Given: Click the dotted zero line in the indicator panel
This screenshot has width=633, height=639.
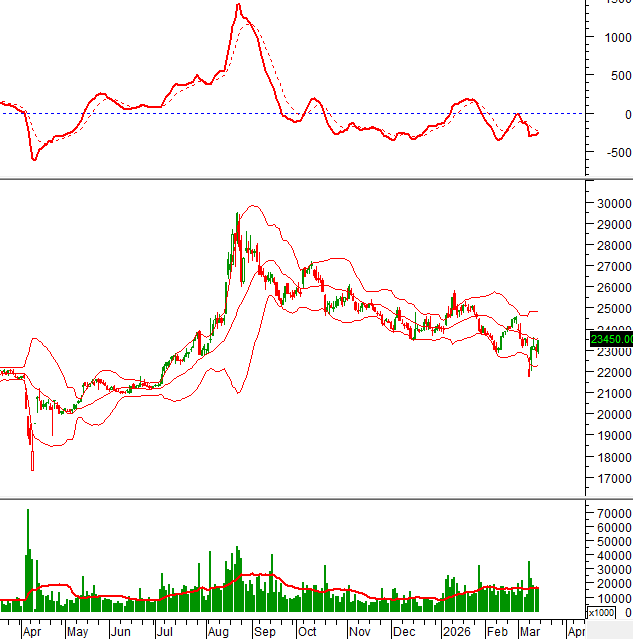Looking at the screenshot, I should (400, 113).
